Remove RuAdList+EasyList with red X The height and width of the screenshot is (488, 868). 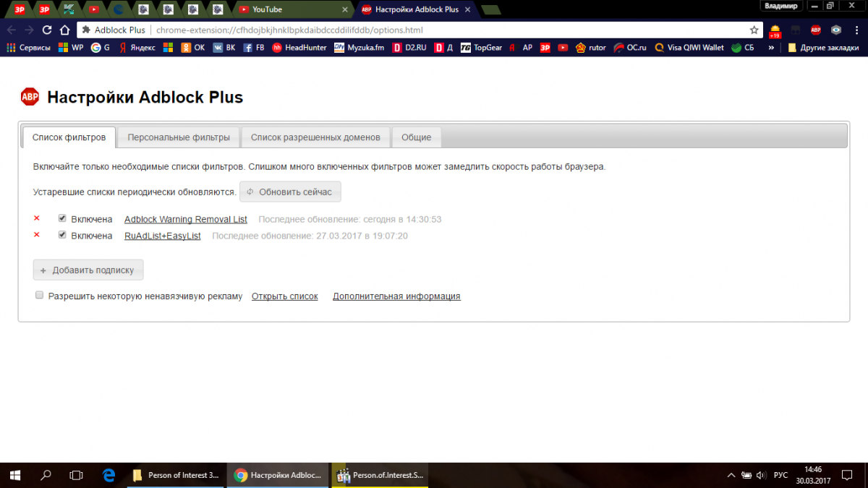37,235
